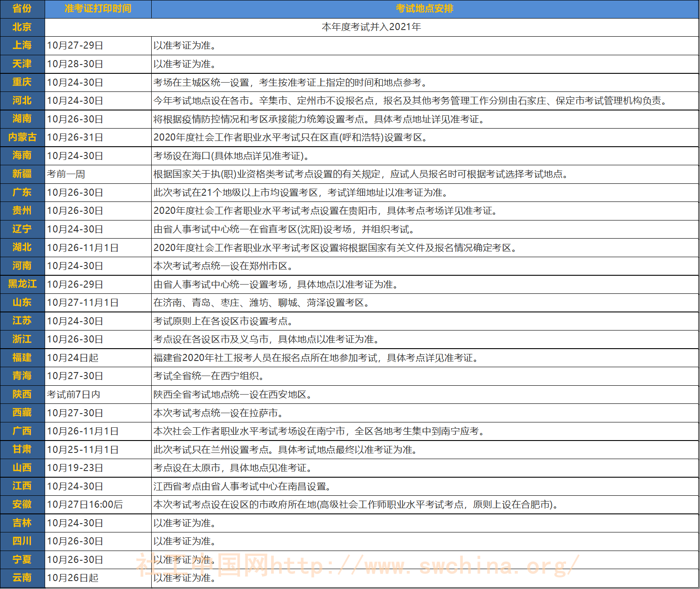Select the 北京 province cell
The width and height of the screenshot is (700, 589).
[22, 27]
